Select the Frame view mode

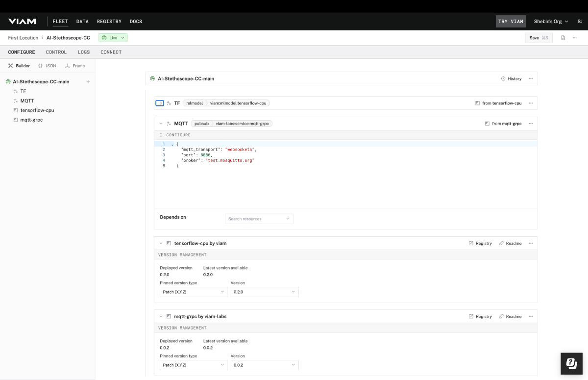[x=75, y=66]
